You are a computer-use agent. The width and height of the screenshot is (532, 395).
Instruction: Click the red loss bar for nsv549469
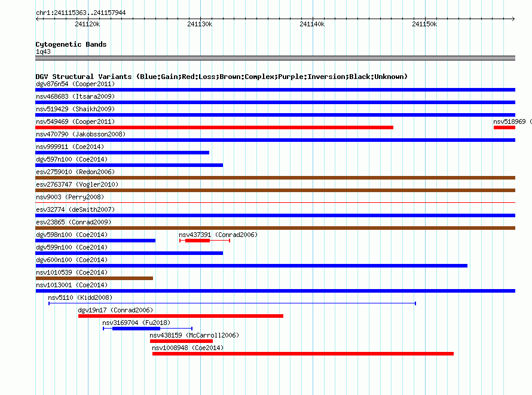214,127
